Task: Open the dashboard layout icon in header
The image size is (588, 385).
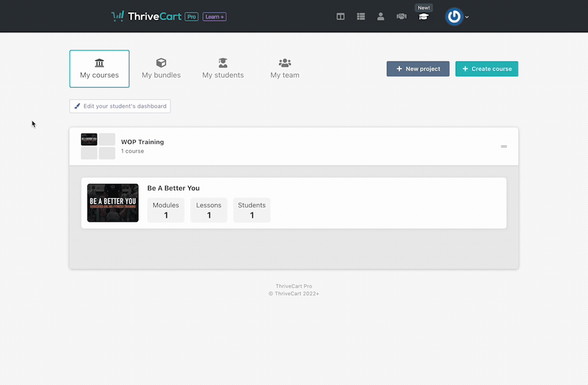Action: click(340, 17)
